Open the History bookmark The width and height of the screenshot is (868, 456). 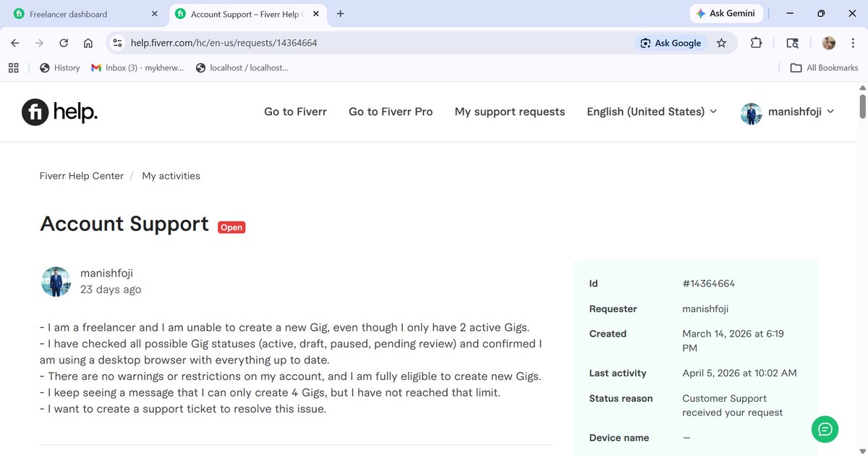59,67
